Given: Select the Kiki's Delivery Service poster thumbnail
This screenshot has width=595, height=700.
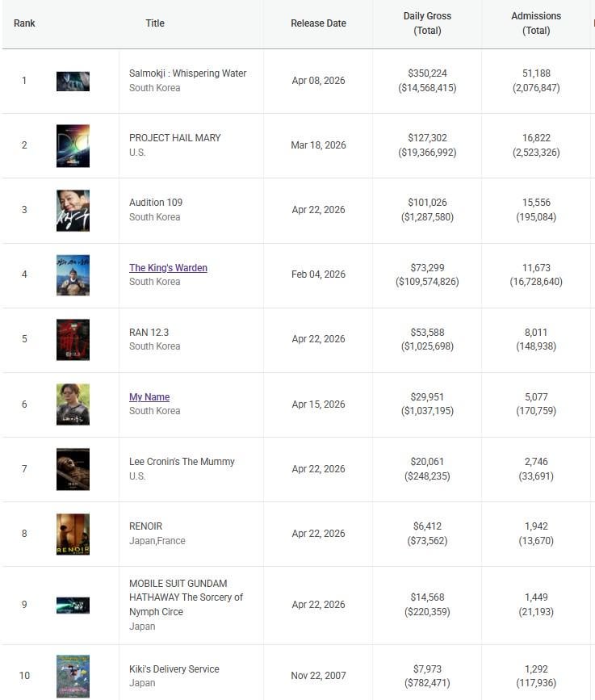Looking at the screenshot, I should tap(73, 675).
